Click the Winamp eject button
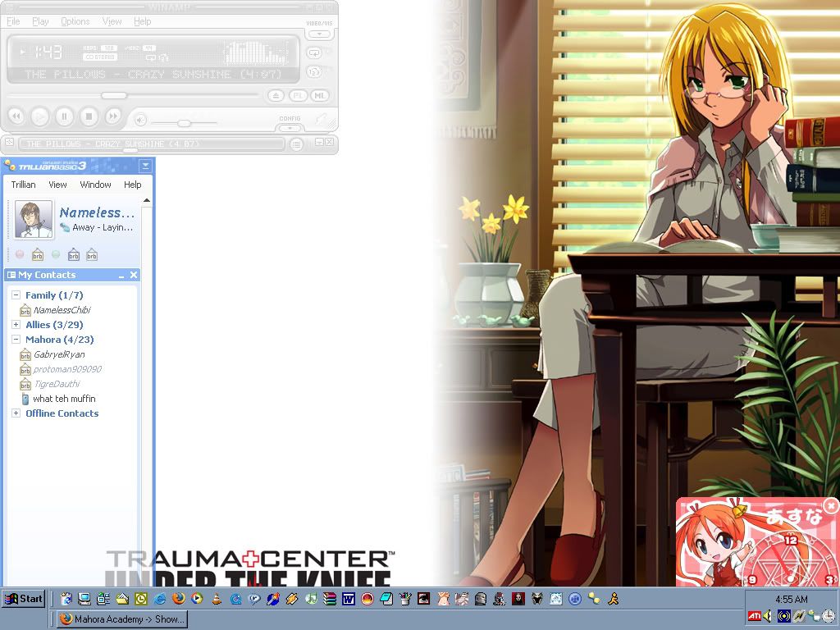Image resolution: width=840 pixels, height=630 pixels. click(x=276, y=96)
